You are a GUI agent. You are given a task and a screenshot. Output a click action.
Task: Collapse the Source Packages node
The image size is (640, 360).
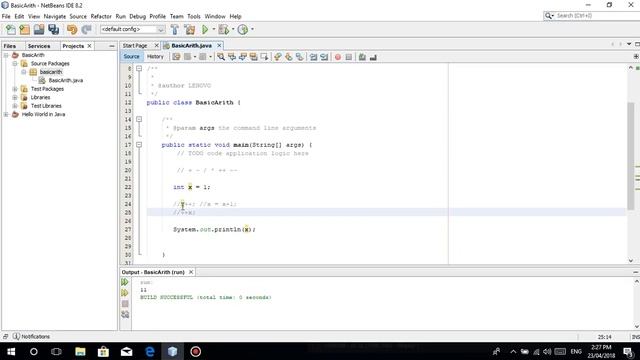click(15, 64)
